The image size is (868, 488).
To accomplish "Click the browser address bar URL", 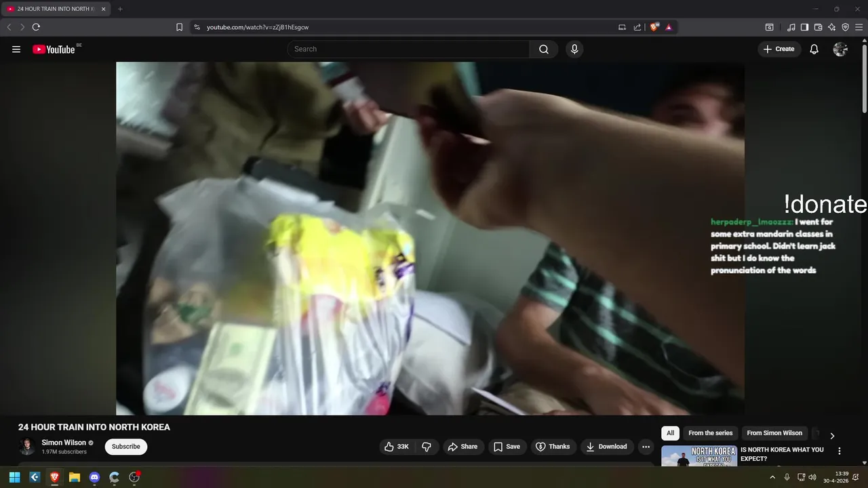I will coord(258,27).
